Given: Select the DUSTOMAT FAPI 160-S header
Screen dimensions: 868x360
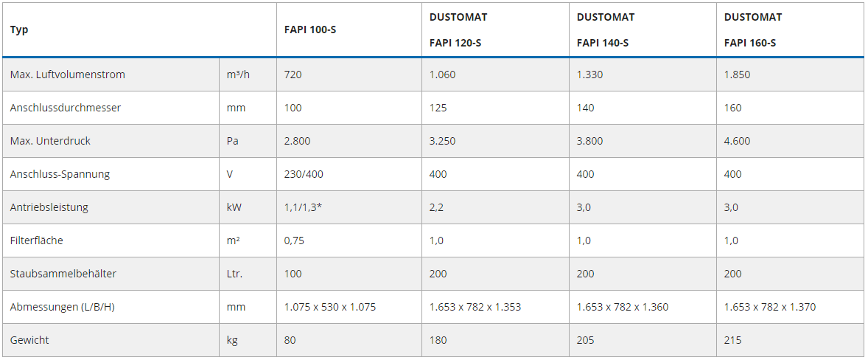Looking at the screenshot, I should point(752,30).
